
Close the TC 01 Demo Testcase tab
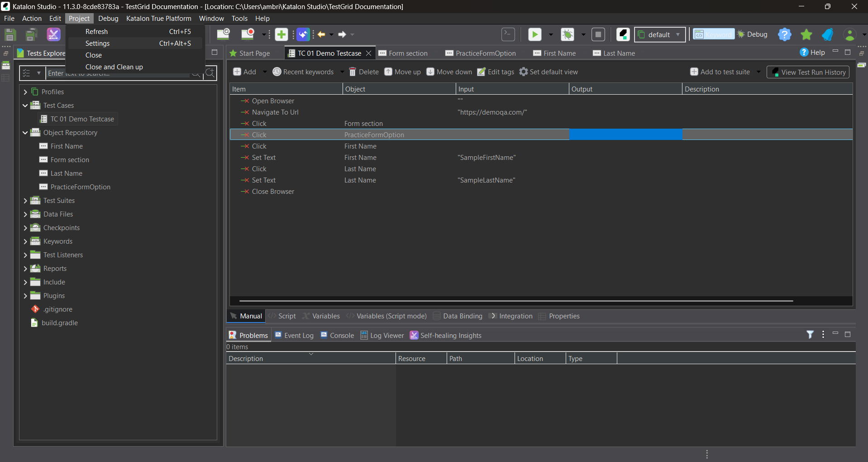click(369, 53)
